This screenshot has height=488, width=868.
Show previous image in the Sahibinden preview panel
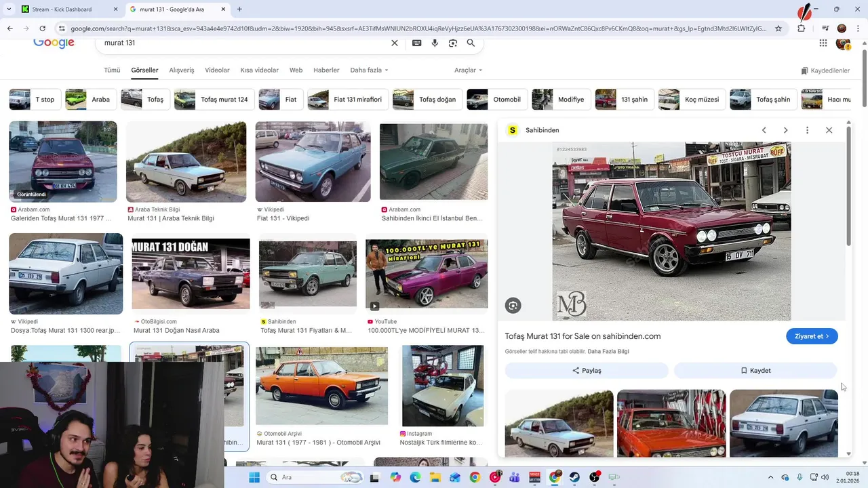click(x=764, y=130)
